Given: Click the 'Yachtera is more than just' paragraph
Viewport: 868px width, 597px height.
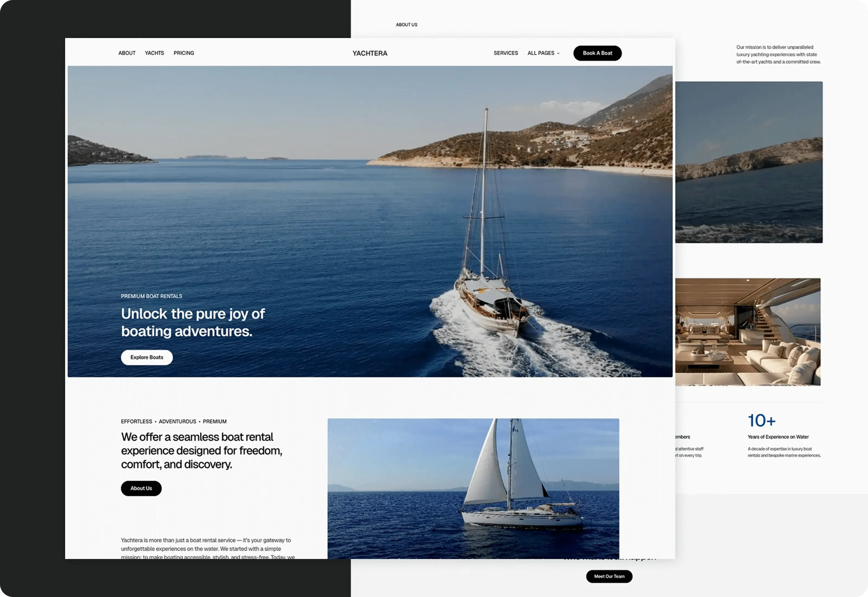Looking at the screenshot, I should click(208, 548).
